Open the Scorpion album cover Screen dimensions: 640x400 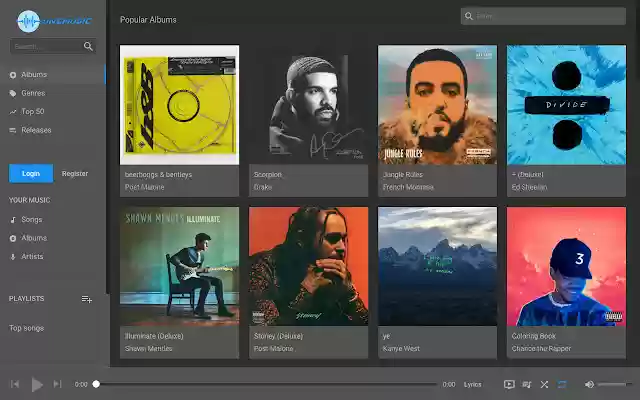click(x=309, y=105)
